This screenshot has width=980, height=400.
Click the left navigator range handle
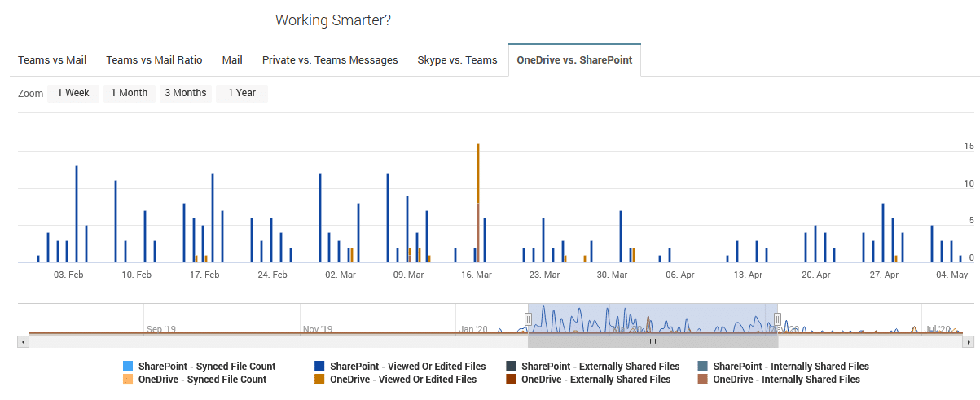(x=528, y=319)
